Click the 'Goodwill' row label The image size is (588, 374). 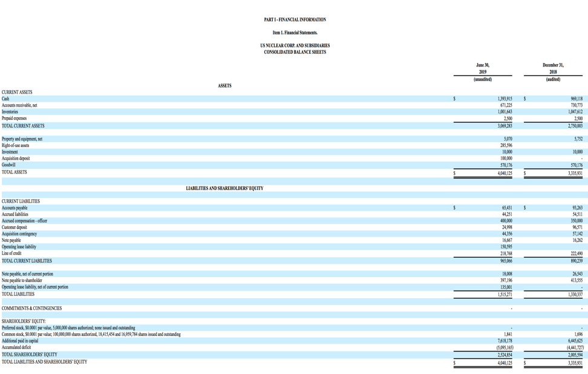coord(8,165)
